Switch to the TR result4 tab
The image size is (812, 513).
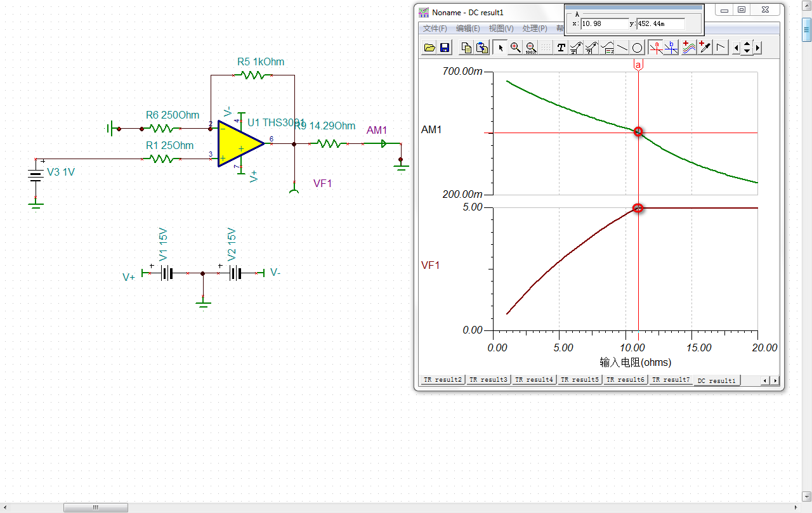pos(534,380)
